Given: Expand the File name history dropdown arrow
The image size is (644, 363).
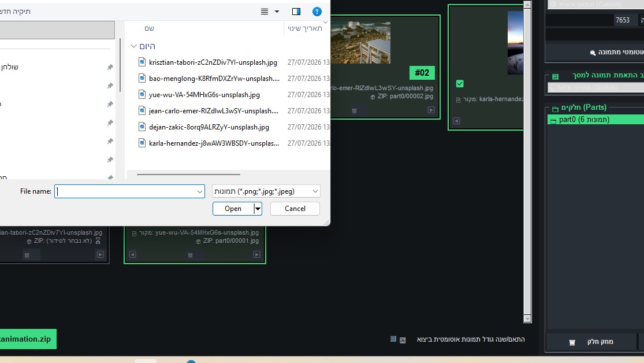Looking at the screenshot, I should coord(200,191).
